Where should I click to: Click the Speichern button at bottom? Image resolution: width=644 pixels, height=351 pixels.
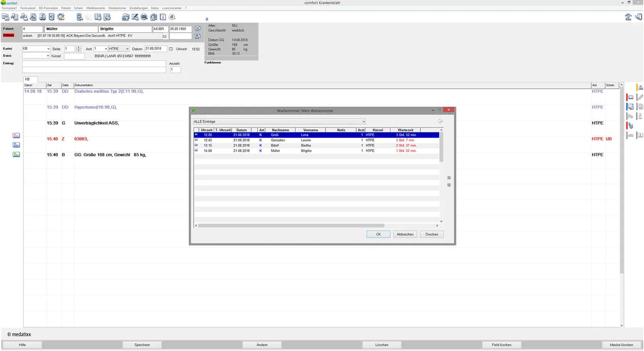142,345
